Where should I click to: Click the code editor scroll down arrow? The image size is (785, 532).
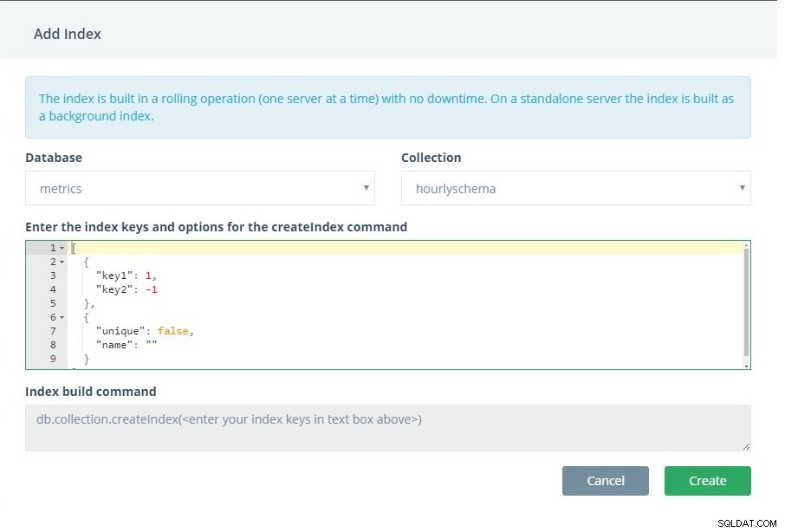tap(746, 367)
